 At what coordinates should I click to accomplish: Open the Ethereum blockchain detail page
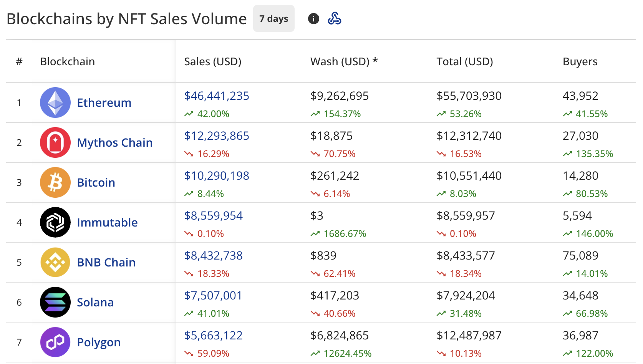(104, 103)
